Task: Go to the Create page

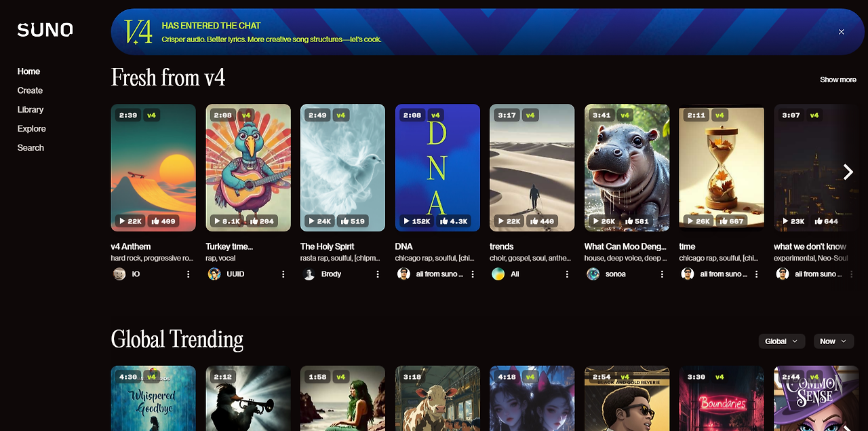Action: [x=30, y=90]
